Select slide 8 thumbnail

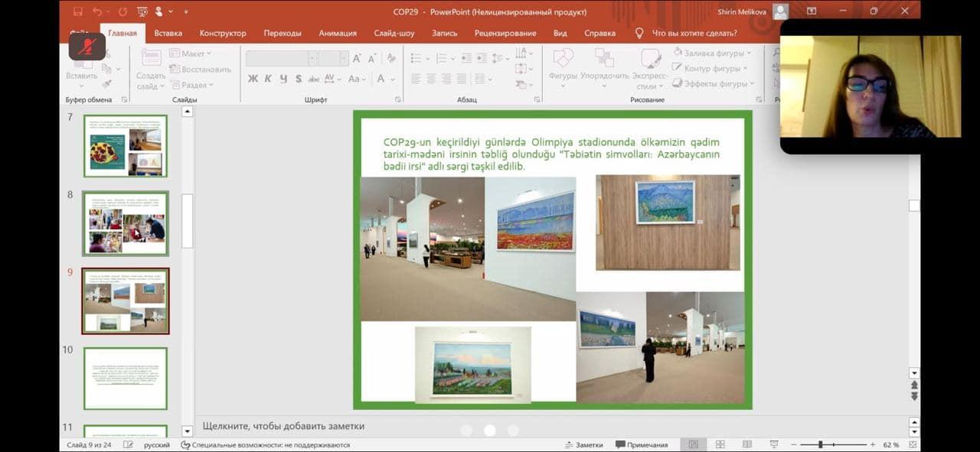(x=126, y=223)
